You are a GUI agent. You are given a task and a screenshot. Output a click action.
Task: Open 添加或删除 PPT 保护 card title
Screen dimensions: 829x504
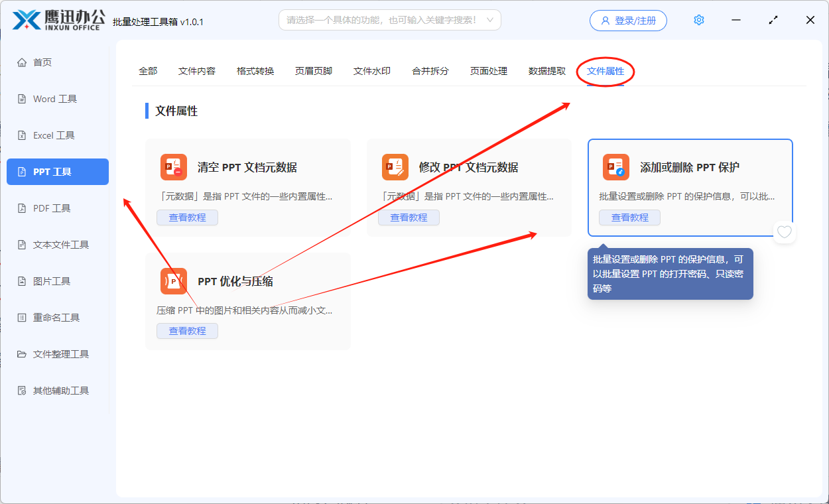point(690,167)
